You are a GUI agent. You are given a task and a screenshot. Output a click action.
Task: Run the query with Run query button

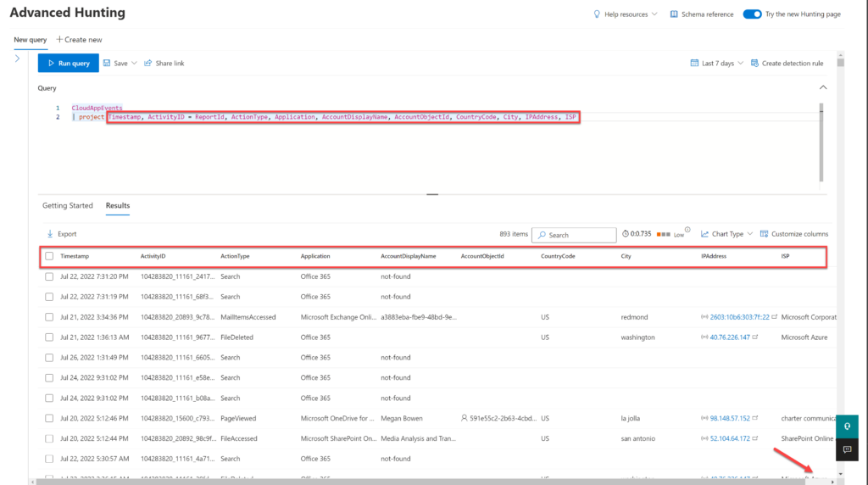click(x=68, y=63)
